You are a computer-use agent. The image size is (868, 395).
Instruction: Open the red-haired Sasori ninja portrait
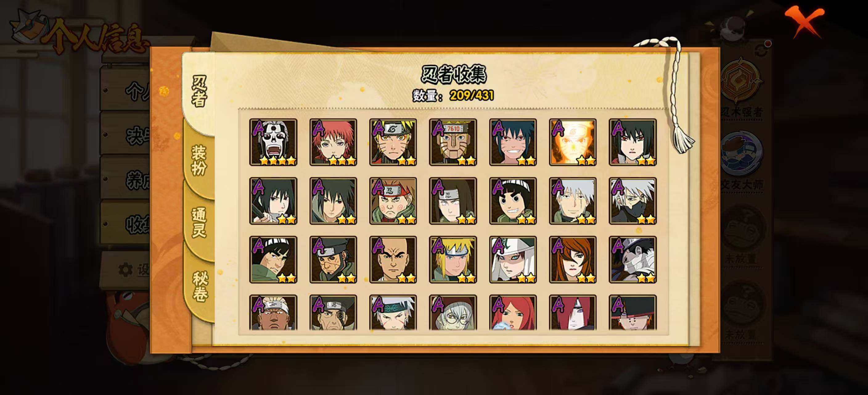click(x=333, y=142)
